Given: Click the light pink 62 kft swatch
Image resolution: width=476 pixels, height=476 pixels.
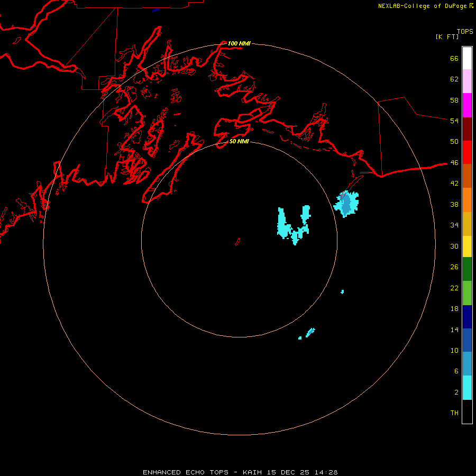Looking at the screenshot, I should [x=467, y=81].
